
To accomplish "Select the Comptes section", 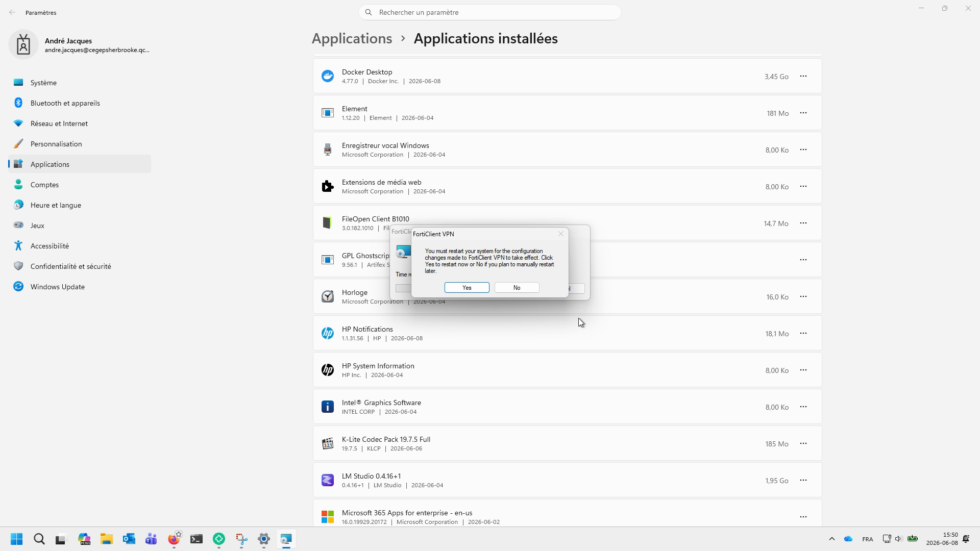I will click(x=80, y=185).
